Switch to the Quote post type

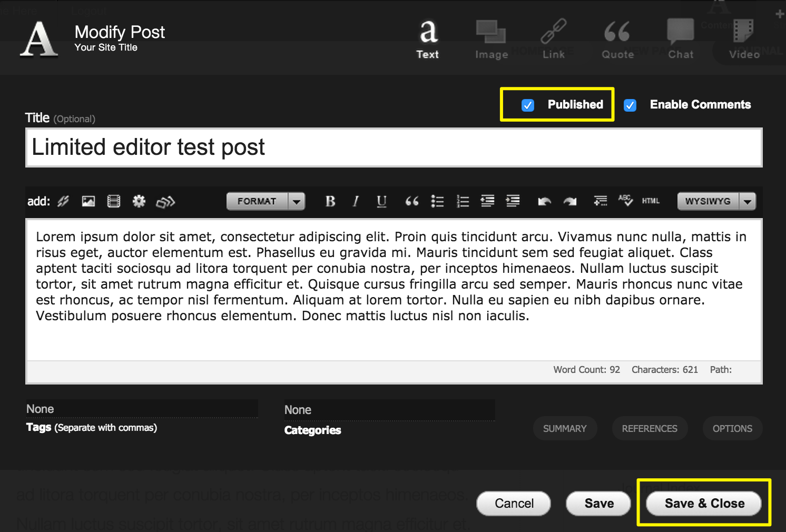click(617, 40)
